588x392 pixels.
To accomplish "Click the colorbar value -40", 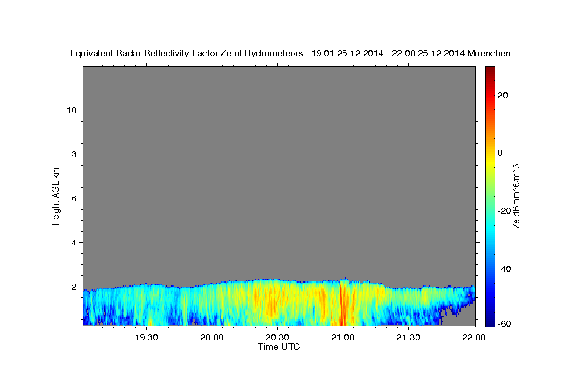I will (x=504, y=269).
